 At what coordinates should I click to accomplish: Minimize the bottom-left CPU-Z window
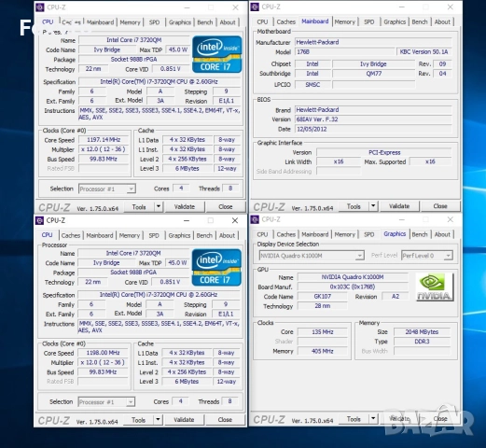[x=187, y=220]
